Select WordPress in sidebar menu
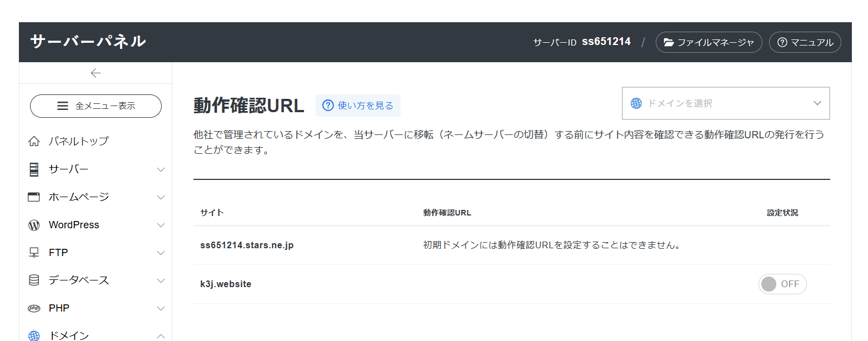This screenshot has height=341, width=868. click(x=74, y=225)
